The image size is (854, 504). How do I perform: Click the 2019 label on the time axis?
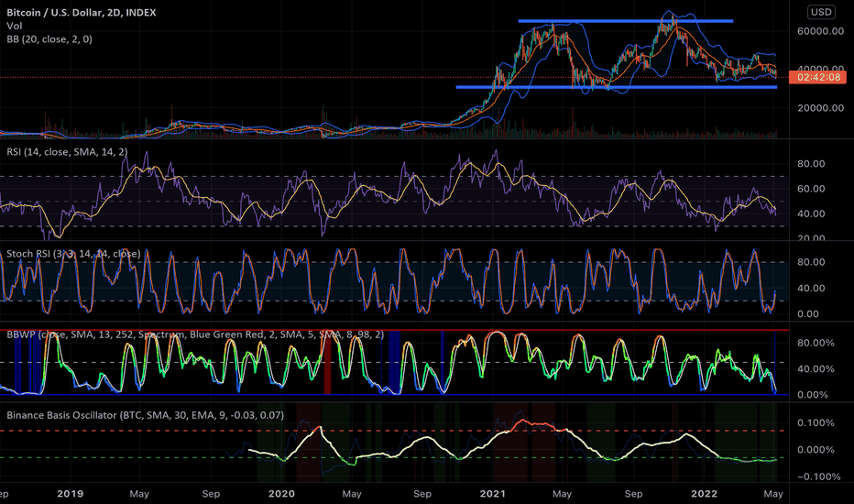[x=71, y=494]
